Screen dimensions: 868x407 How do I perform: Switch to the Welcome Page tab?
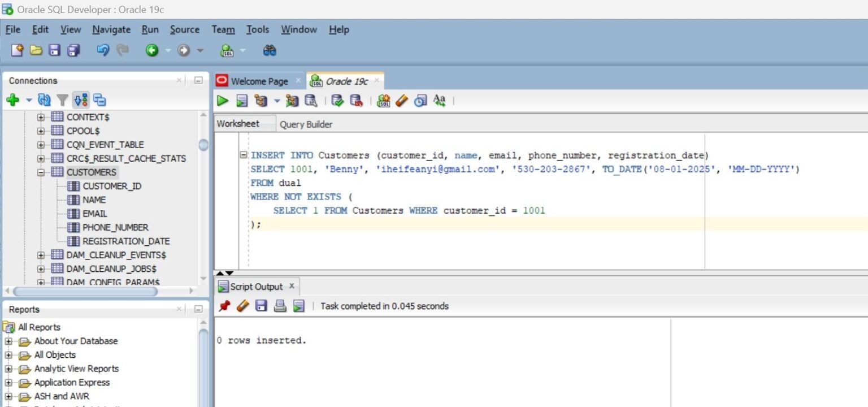259,81
